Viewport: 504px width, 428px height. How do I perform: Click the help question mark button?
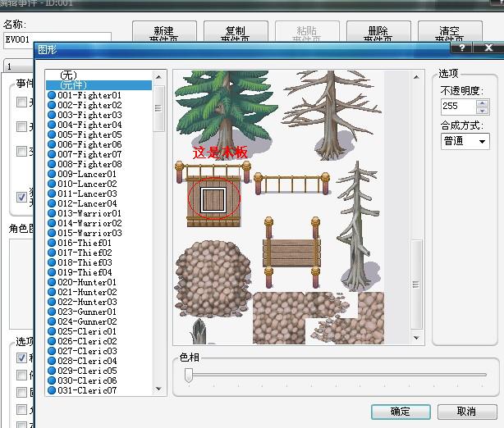[x=461, y=48]
